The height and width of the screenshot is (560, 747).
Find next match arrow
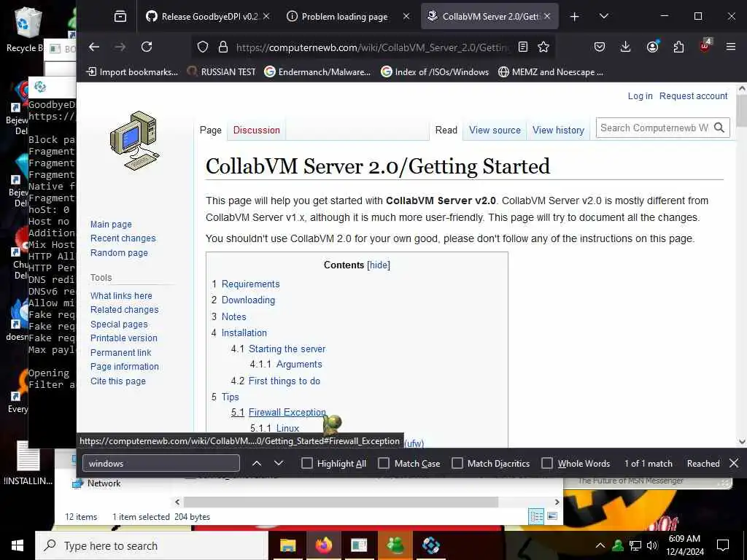click(279, 463)
